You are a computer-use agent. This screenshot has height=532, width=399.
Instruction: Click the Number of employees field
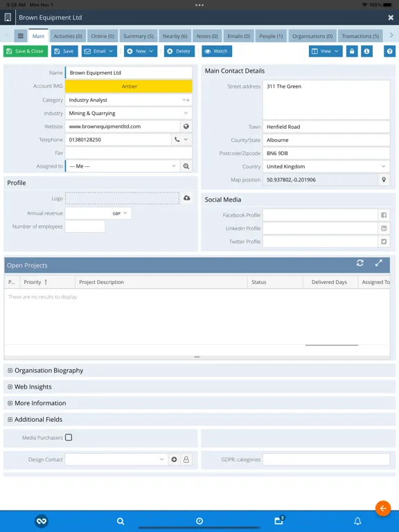[85, 227]
